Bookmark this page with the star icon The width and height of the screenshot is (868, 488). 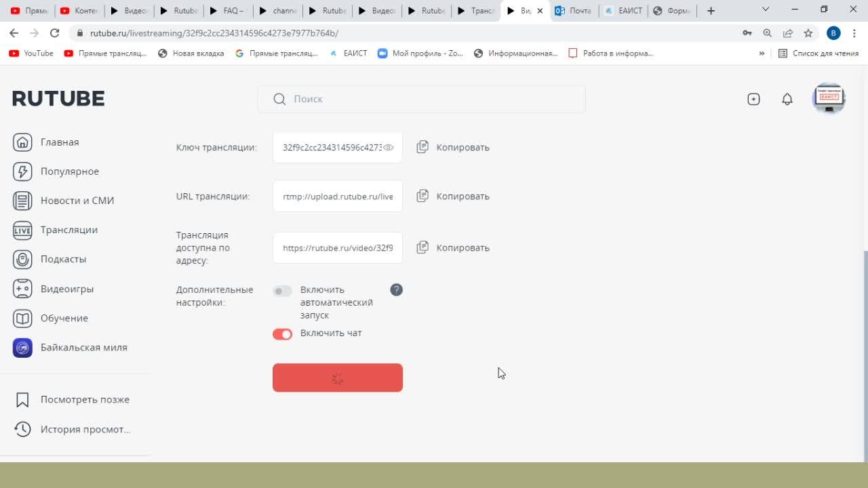click(x=808, y=33)
